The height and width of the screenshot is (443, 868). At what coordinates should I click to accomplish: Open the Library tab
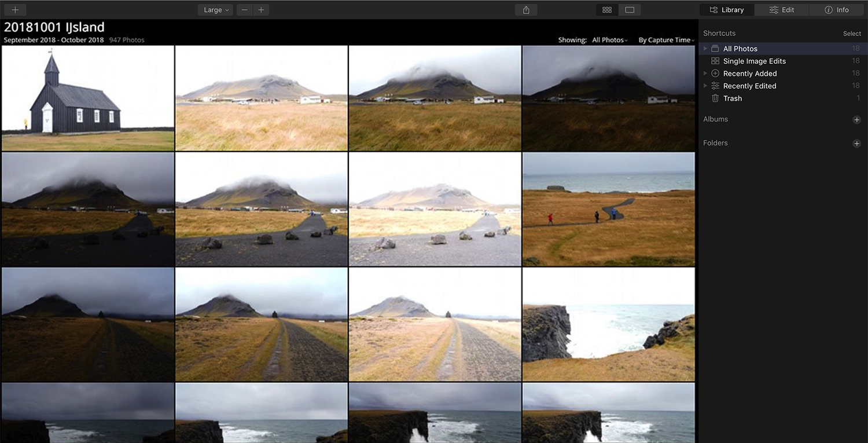[727, 10]
